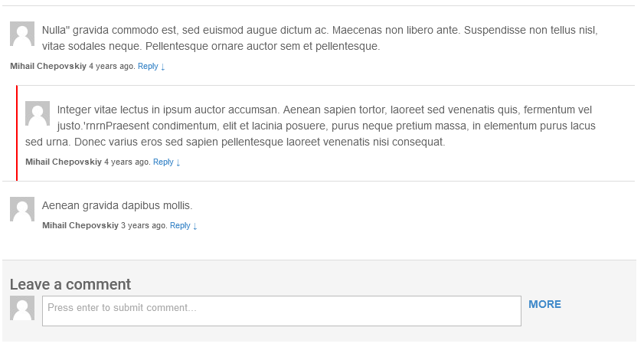
Task: Click the 'Leave a comment' heading
Action: 70,284
